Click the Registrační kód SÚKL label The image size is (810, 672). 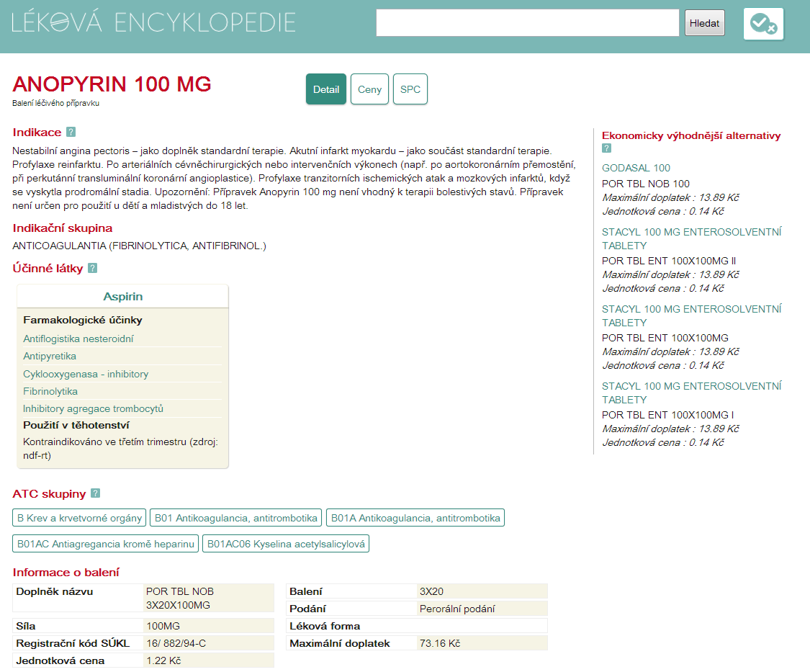coord(73,643)
